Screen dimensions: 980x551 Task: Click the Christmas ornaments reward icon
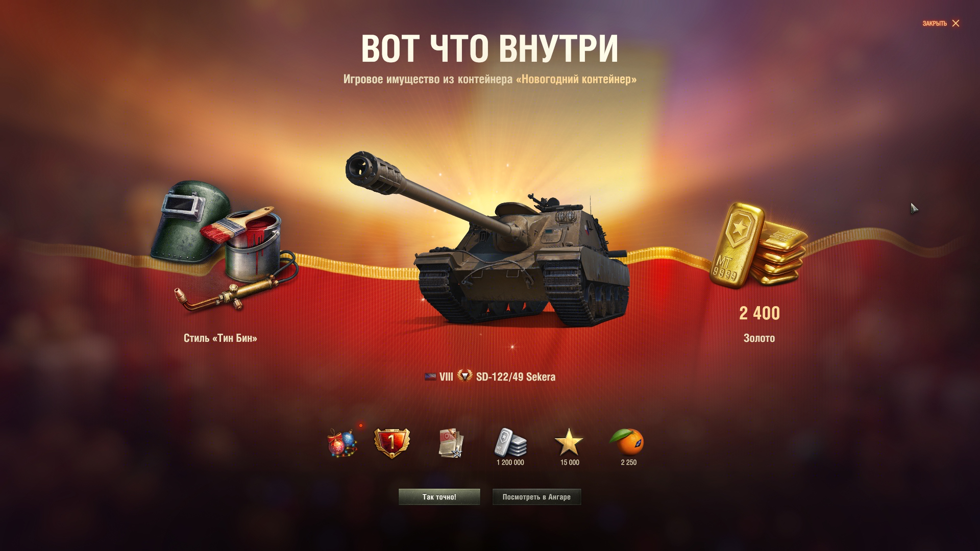click(342, 443)
